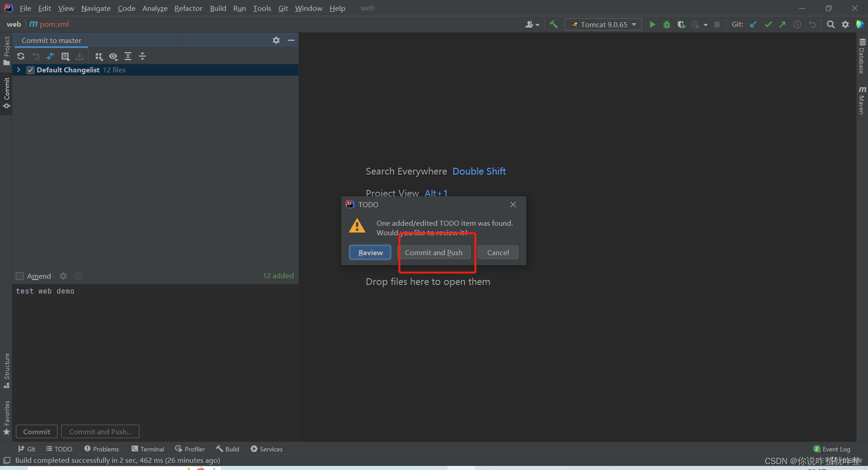Open the Tomcat 9.0.65 run configuration dropdown
Screen dimensions: 868x470
click(x=603, y=24)
